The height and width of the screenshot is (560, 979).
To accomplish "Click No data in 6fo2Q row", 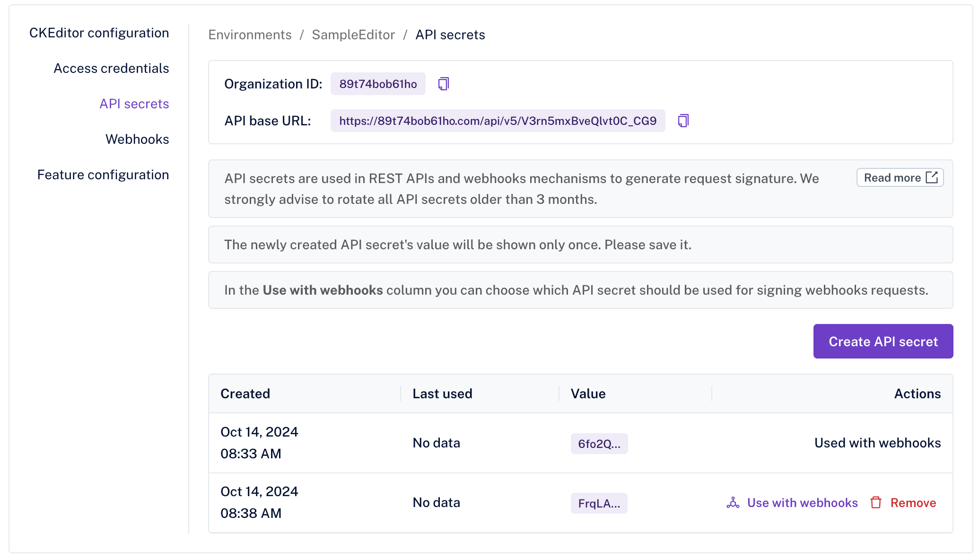I will (436, 443).
